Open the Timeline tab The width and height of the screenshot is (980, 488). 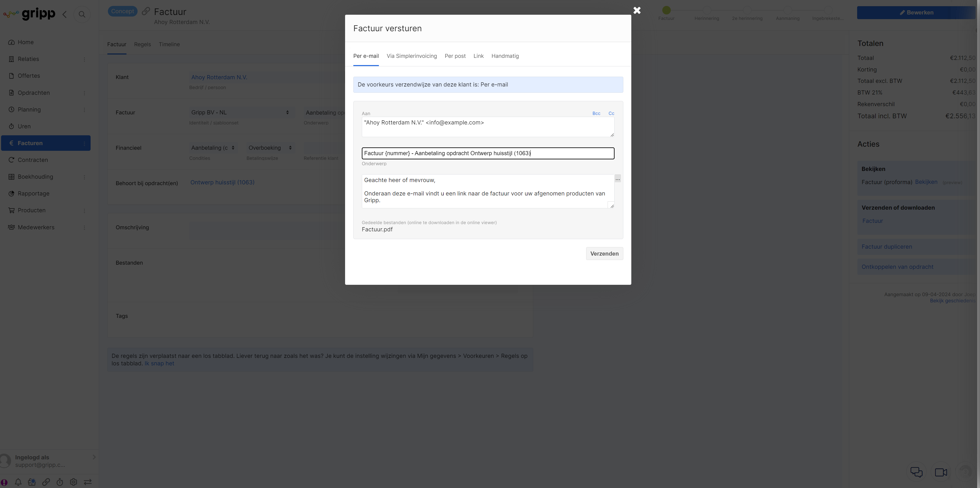click(169, 44)
